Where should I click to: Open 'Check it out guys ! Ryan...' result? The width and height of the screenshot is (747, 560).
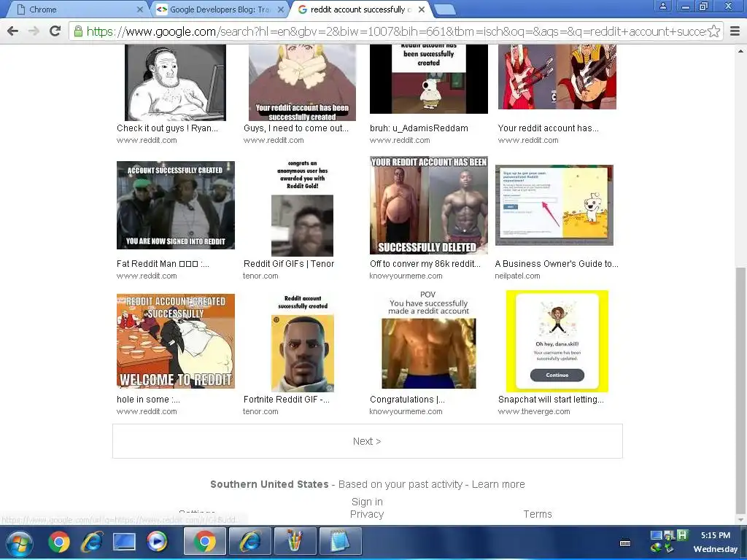tap(167, 128)
